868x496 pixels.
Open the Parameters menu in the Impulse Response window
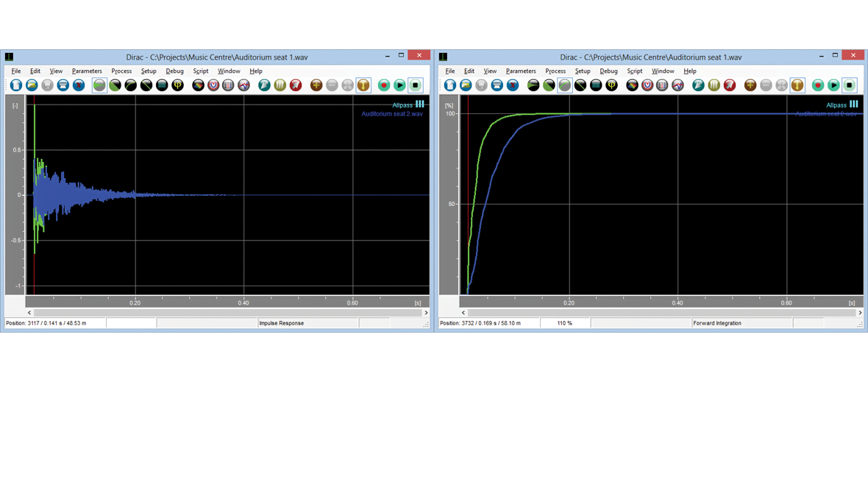[x=87, y=71]
